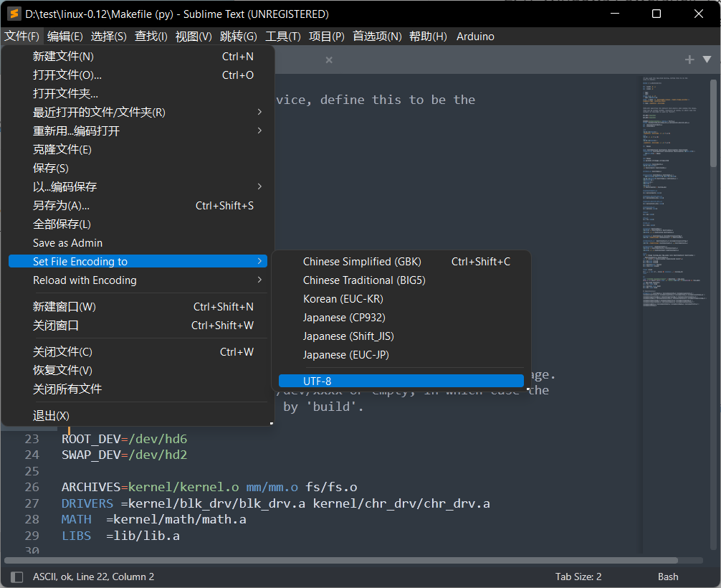
Task: Set encoding to Chinese Simplified (GBK)
Action: [x=401, y=261]
